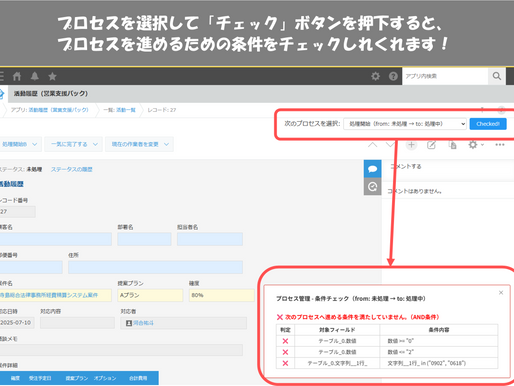Click the 80% 確度 value
The height and width of the screenshot is (386, 514).
click(222, 295)
